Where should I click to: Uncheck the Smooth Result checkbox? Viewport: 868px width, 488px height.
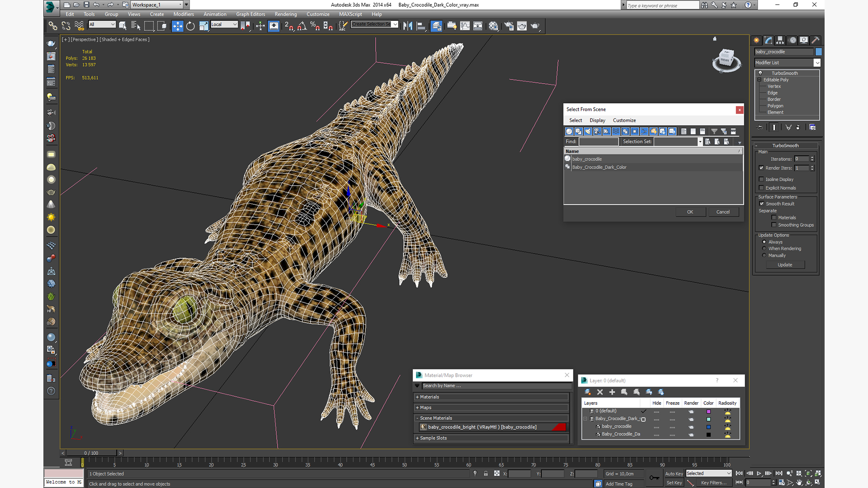762,204
